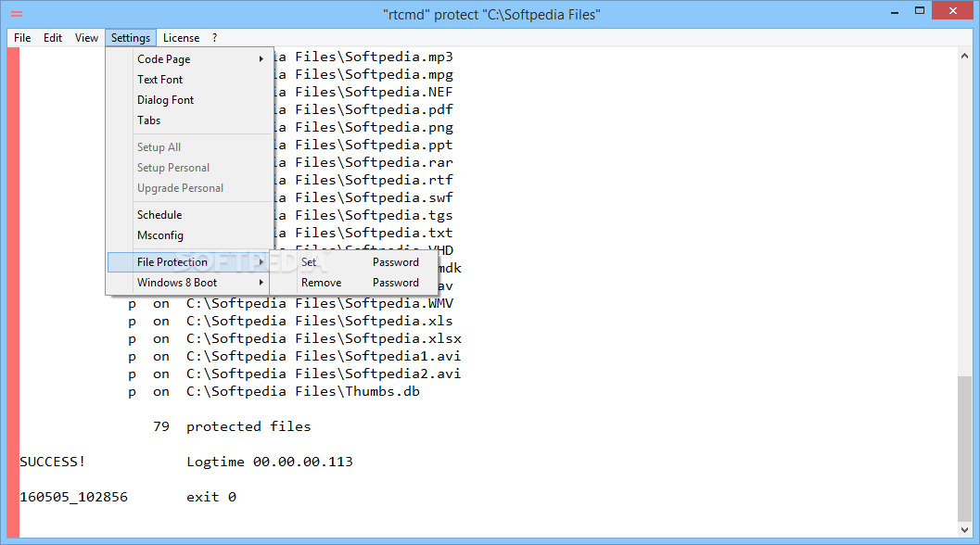The width and height of the screenshot is (980, 545).
Task: Click the 'Thumbs.db' file path line
Action: point(303,391)
